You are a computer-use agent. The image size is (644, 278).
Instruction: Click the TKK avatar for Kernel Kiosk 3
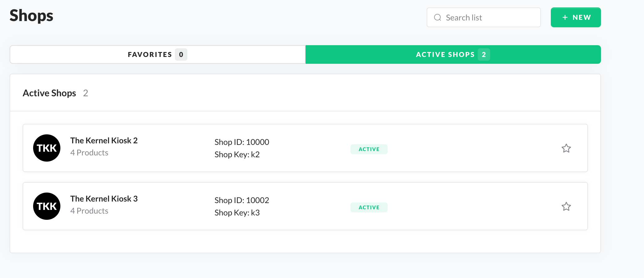click(47, 206)
